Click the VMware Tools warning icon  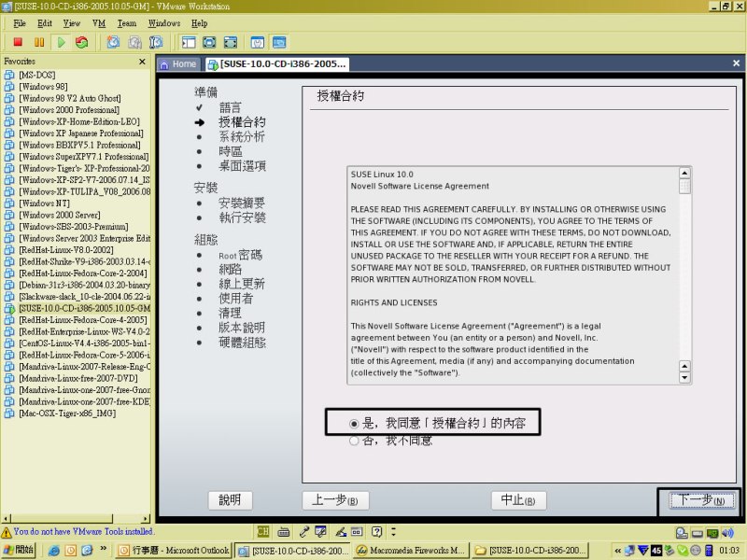click(x=7, y=532)
